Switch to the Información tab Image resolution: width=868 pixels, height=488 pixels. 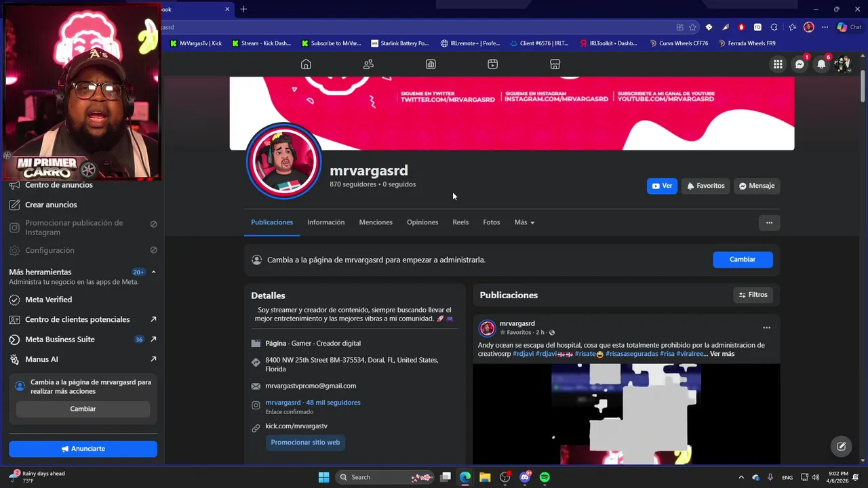click(325, 222)
